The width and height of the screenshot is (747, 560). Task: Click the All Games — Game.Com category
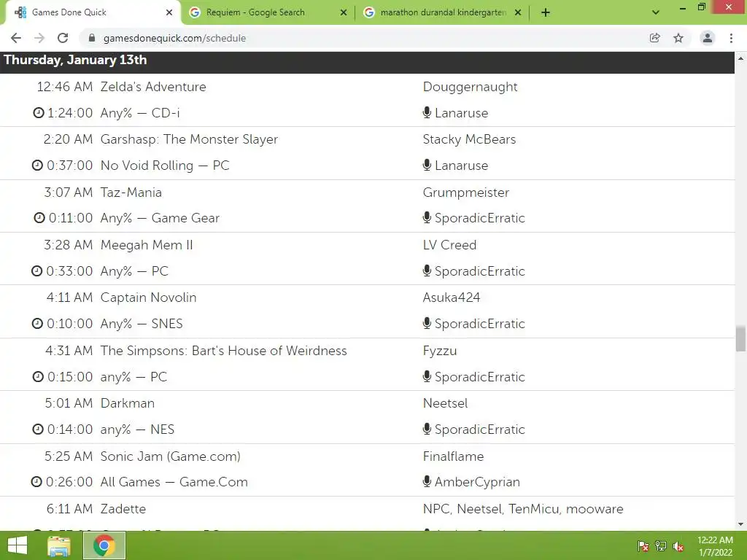point(174,481)
